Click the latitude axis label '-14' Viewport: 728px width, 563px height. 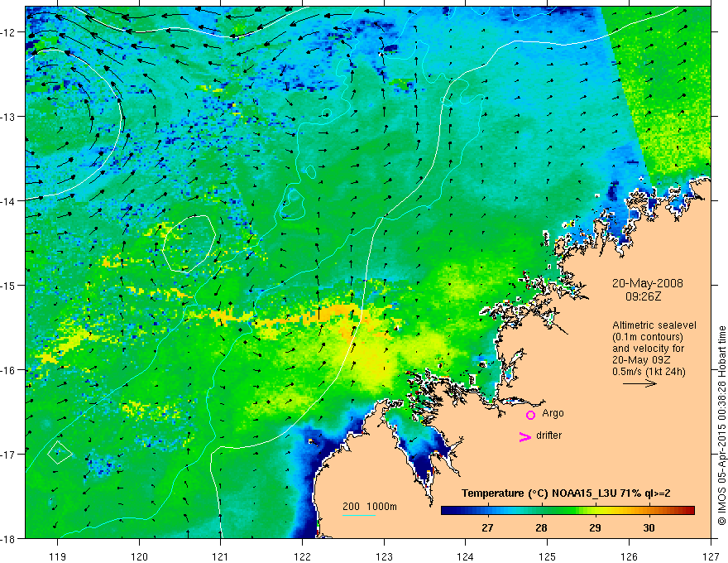tap(8, 201)
